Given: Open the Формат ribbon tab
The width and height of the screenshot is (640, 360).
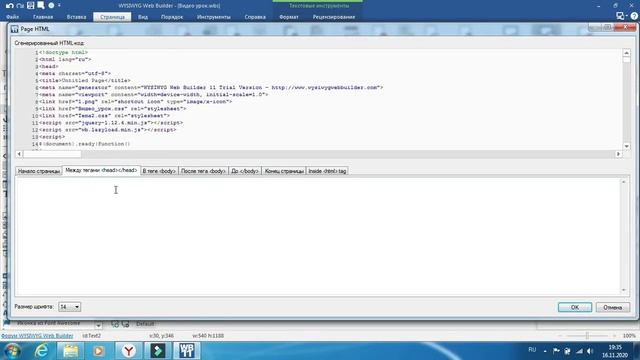Looking at the screenshot, I should coord(289,17).
